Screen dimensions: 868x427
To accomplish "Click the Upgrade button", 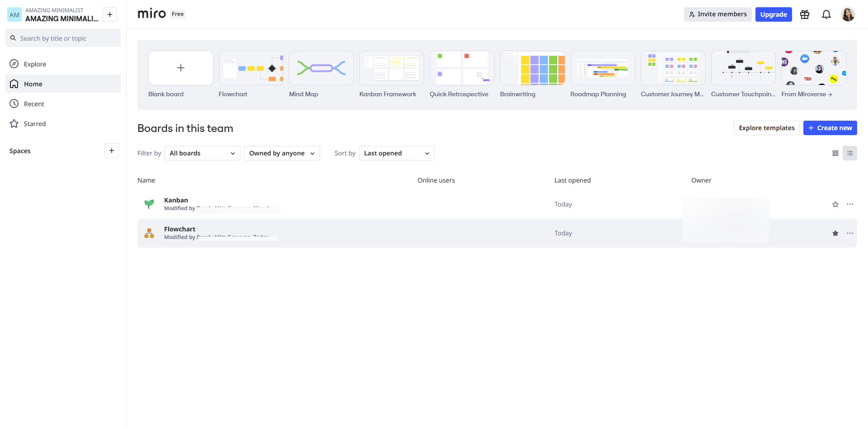I will (x=774, y=14).
